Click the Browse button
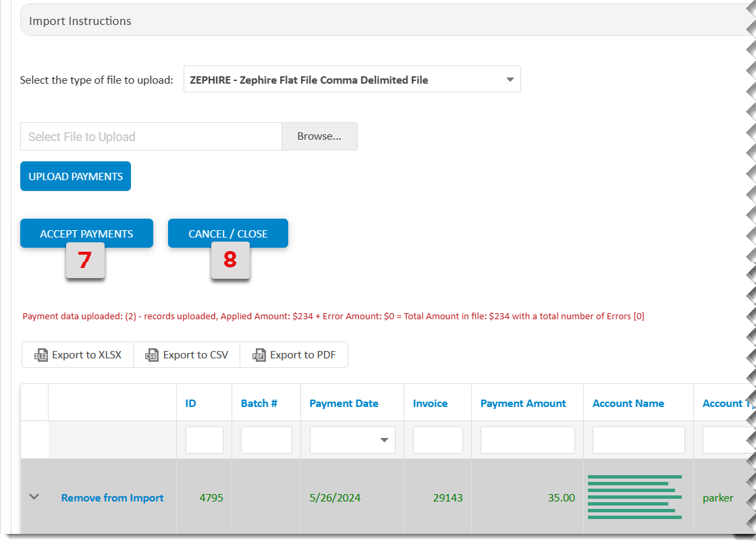 point(319,136)
